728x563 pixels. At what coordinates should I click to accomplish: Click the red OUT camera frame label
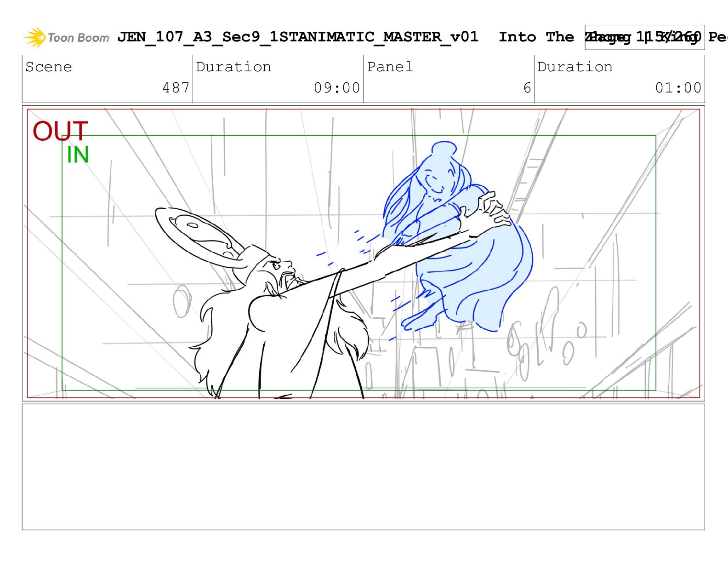tap(60, 131)
